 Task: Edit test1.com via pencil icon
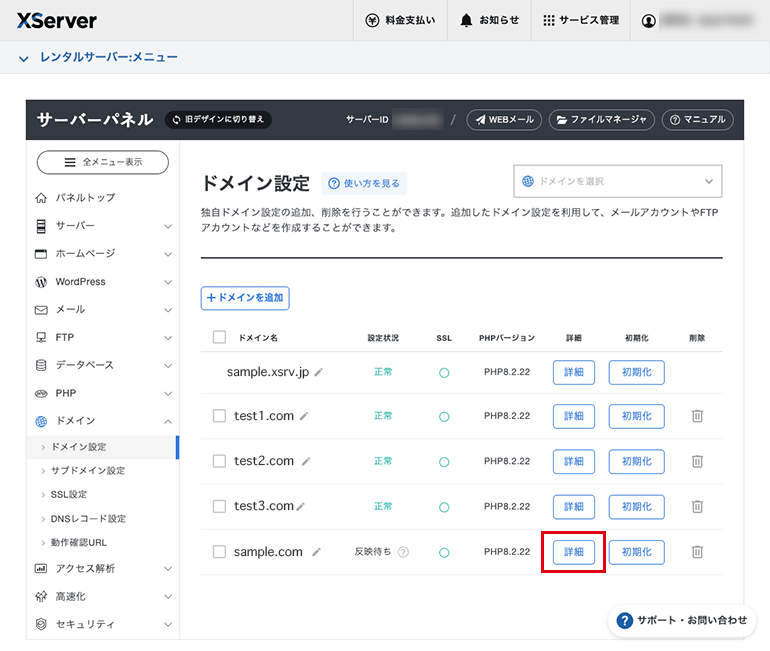(x=304, y=416)
